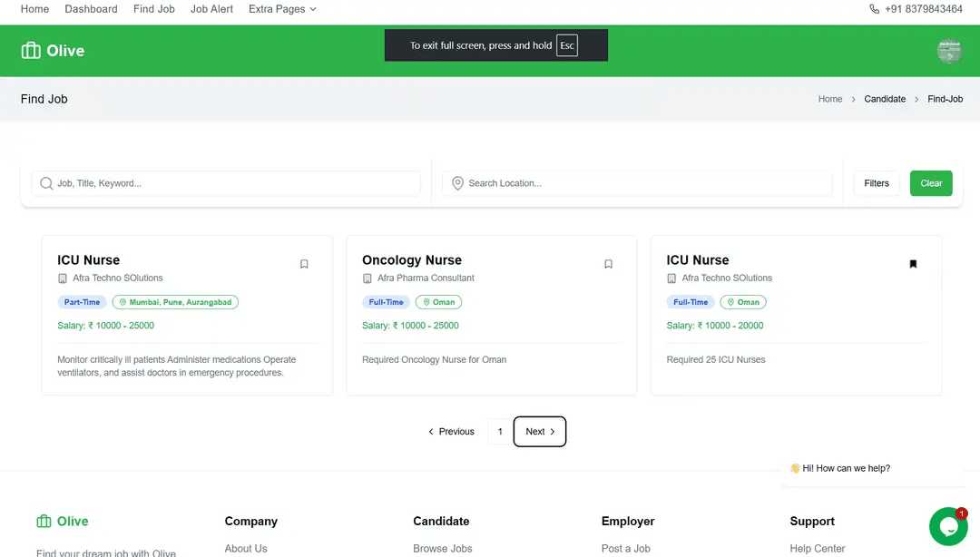Image resolution: width=980 pixels, height=557 pixels.
Task: Click the magnifier icon in keyword search
Action: point(46,183)
